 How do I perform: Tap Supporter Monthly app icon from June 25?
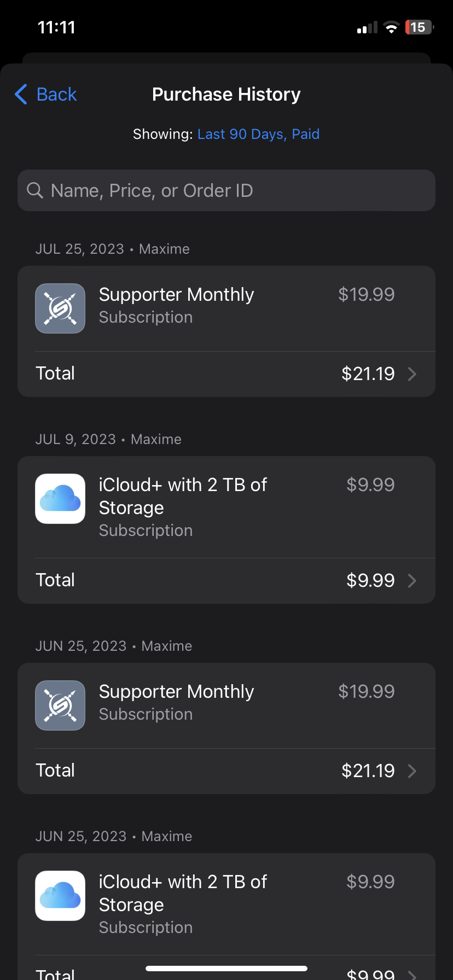[x=60, y=705]
